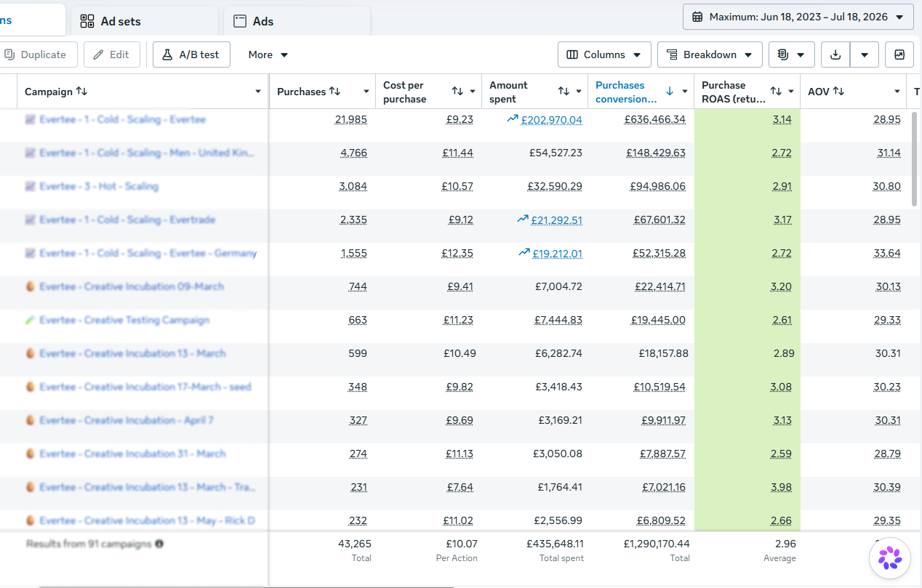922x588 pixels.
Task: Click trend arrow icon beside £19,212.01
Action: point(524,252)
